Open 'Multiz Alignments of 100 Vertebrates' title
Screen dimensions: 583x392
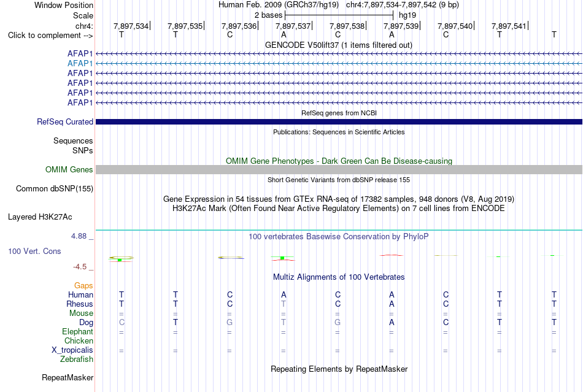pos(339,277)
